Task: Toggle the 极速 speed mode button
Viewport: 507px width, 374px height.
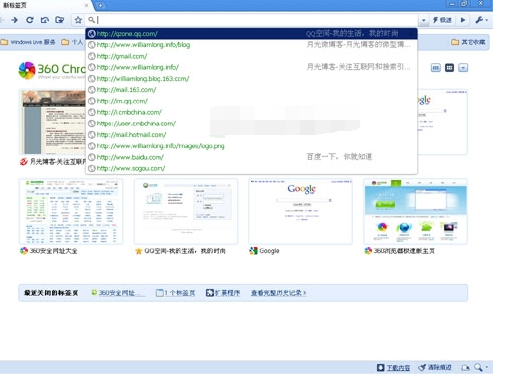Action: [442, 20]
